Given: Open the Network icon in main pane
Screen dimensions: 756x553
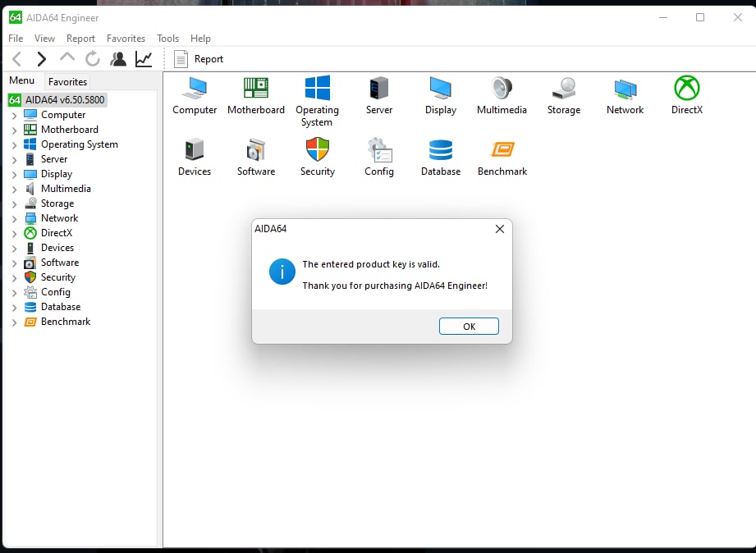Looking at the screenshot, I should 625,89.
